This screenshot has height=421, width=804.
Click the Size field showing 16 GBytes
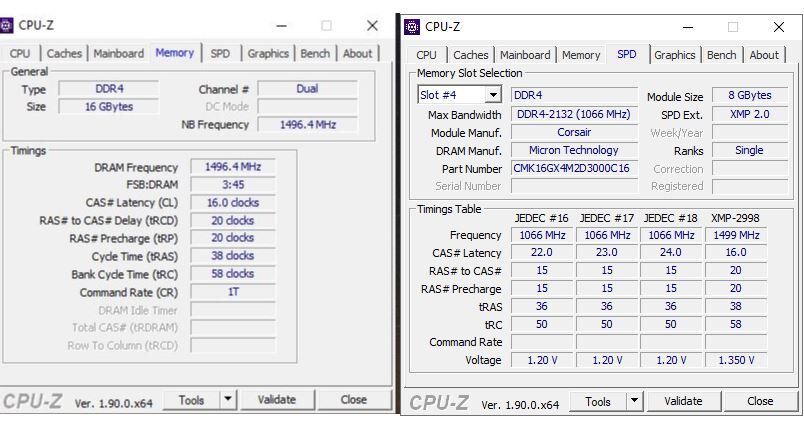tap(109, 107)
